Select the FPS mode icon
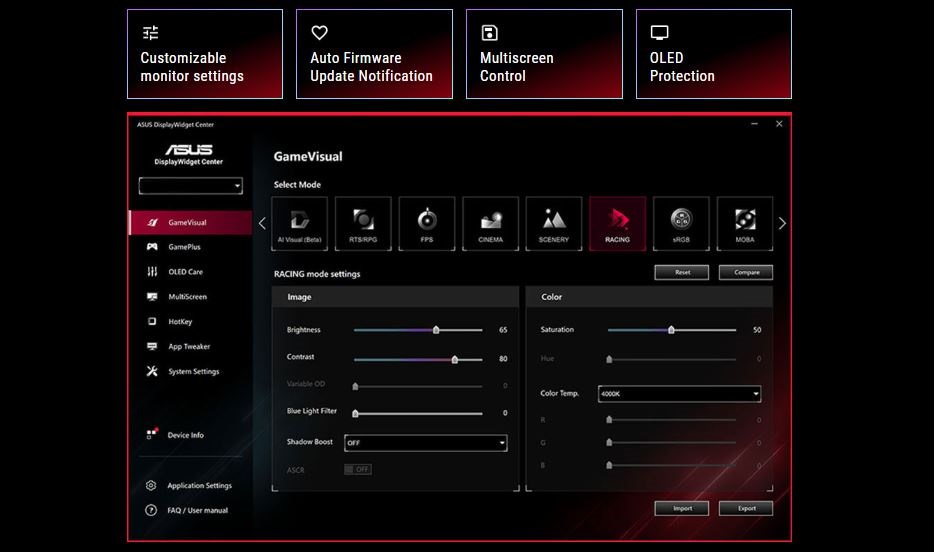 point(426,222)
